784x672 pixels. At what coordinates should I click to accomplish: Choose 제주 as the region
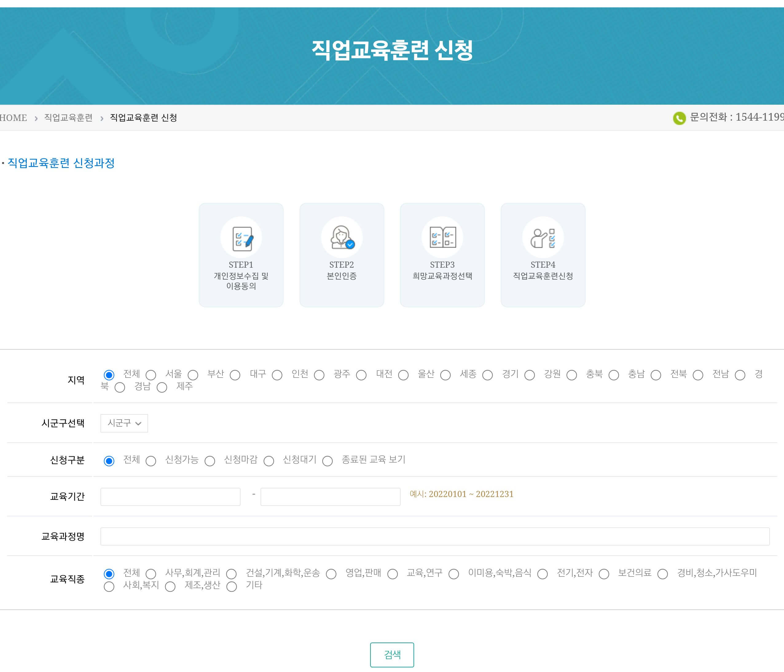[x=162, y=388]
